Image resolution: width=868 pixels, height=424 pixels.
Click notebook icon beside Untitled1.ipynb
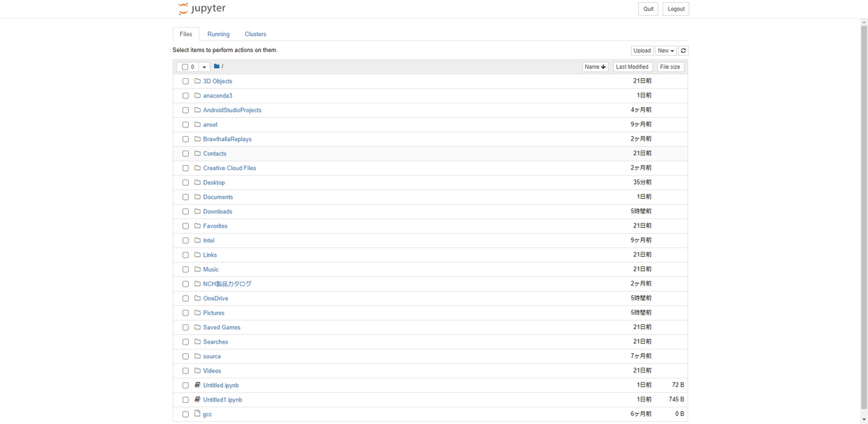[197, 399]
